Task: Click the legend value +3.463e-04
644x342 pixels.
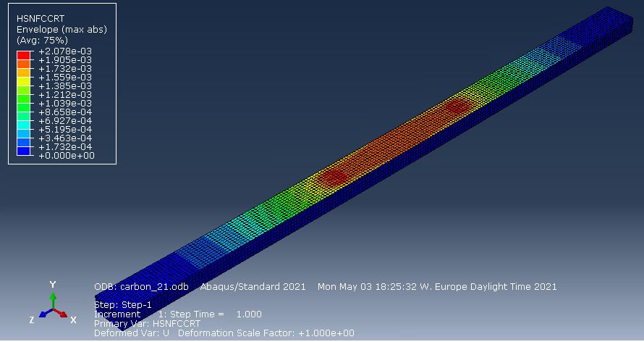Action: point(65,138)
